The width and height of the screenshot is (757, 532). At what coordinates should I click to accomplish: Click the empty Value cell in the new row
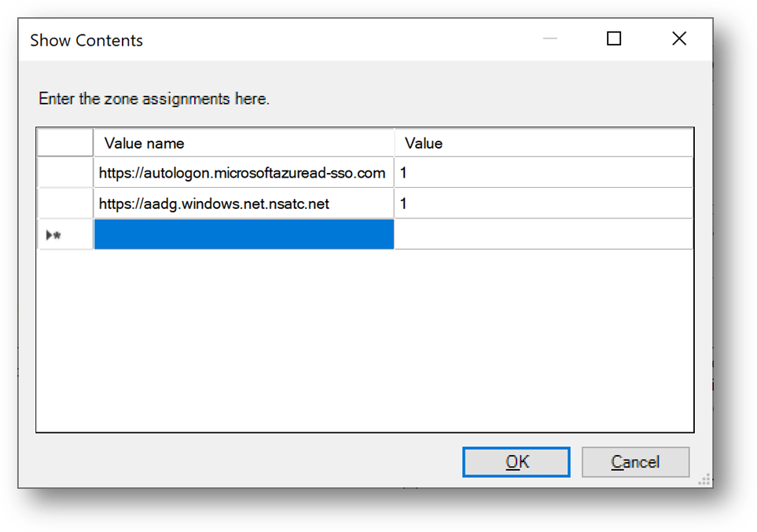click(x=543, y=235)
